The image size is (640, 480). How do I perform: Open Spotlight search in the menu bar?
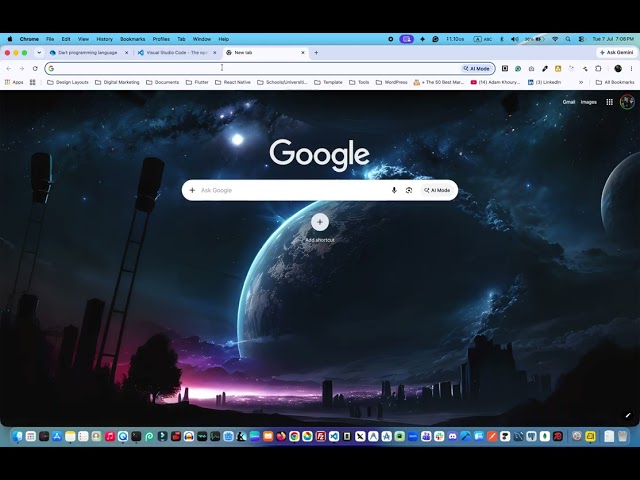568,39
